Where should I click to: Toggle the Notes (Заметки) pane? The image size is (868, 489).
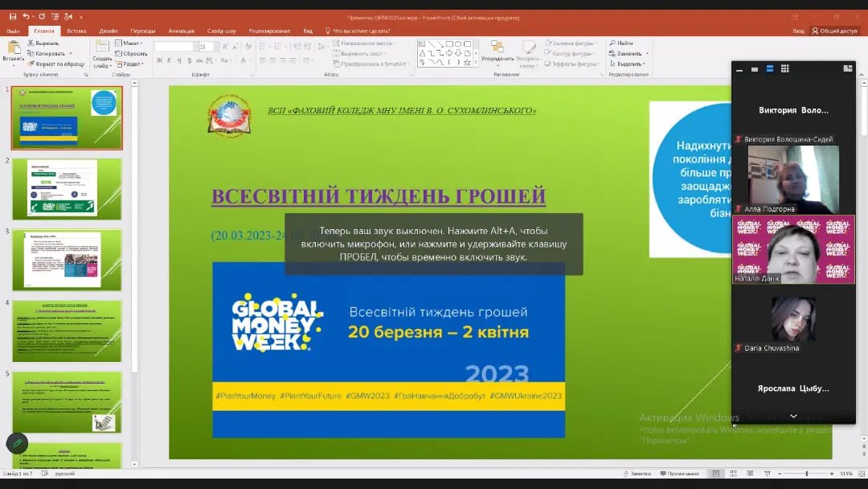pos(636,474)
